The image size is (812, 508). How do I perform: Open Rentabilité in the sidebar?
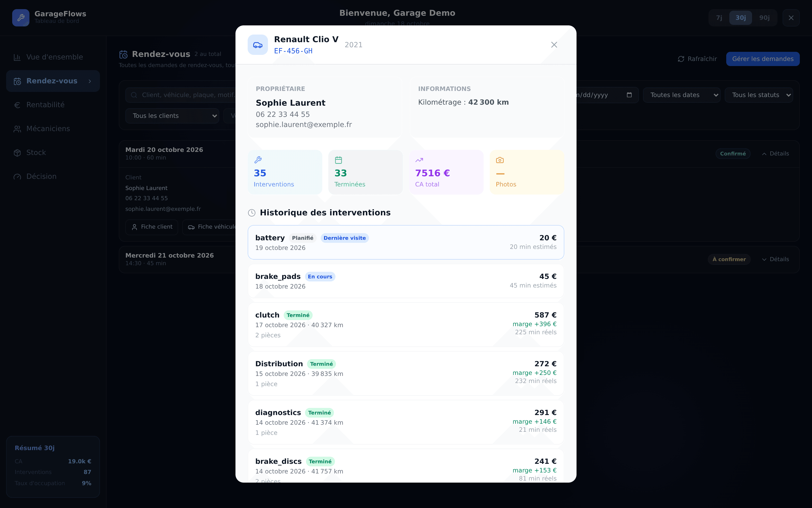[53, 105]
